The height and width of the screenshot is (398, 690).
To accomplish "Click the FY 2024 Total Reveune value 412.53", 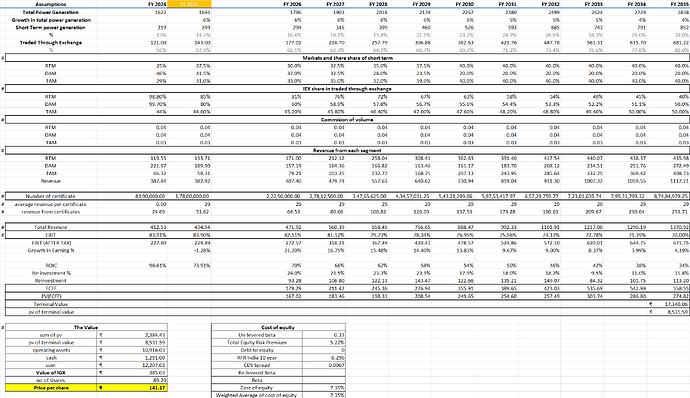I will tap(158, 227).
